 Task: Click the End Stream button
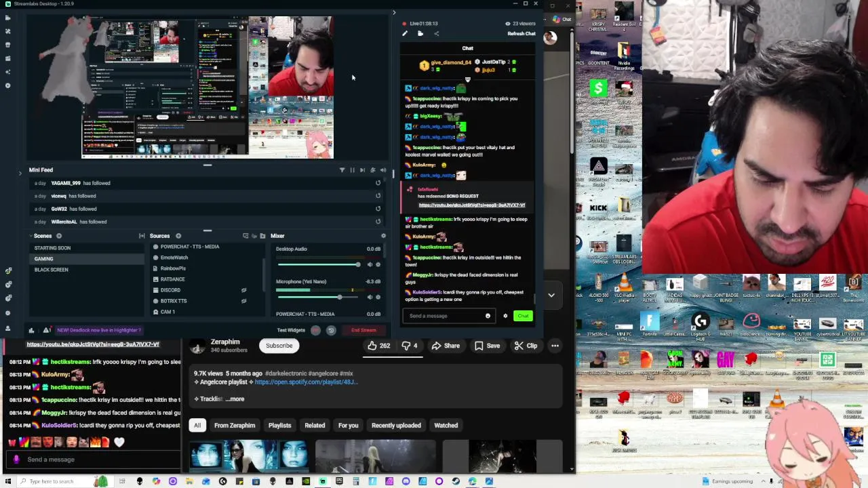[x=363, y=330]
